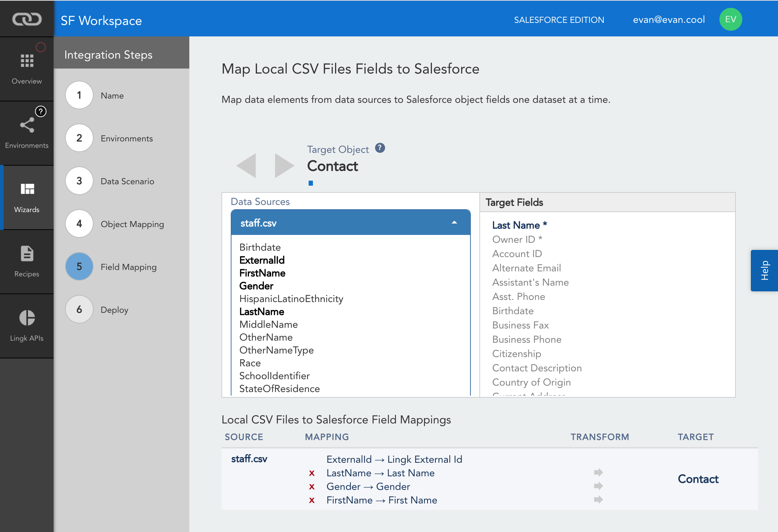This screenshot has width=778, height=532.
Task: Click Target Object help question icon
Action: click(380, 148)
